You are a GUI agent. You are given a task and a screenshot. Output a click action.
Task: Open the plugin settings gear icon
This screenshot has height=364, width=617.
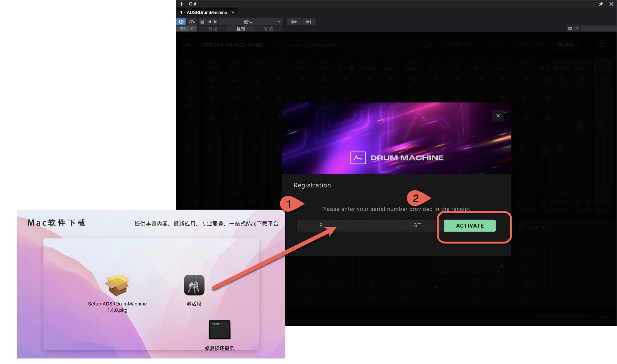[570, 29]
